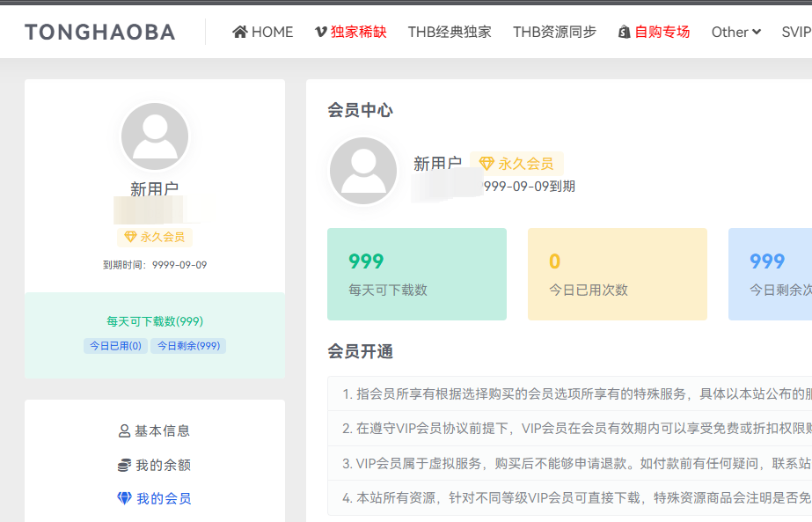The height and width of the screenshot is (522, 812).
Task: Open the SVIP menu item
Action: (x=796, y=33)
